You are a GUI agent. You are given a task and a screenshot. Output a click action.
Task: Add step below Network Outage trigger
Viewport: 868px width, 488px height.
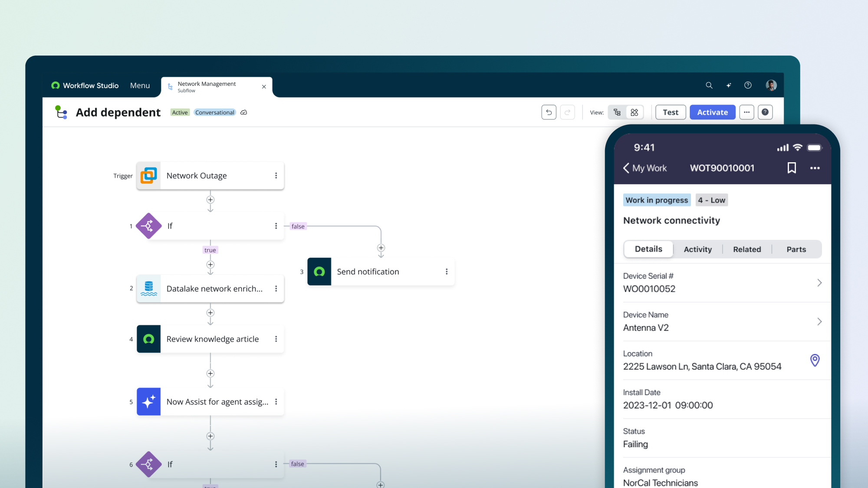click(210, 200)
